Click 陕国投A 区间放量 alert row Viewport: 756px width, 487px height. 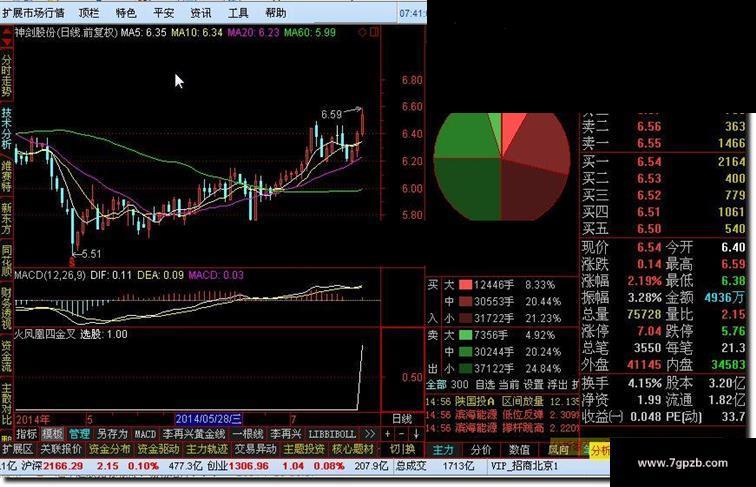point(502,401)
